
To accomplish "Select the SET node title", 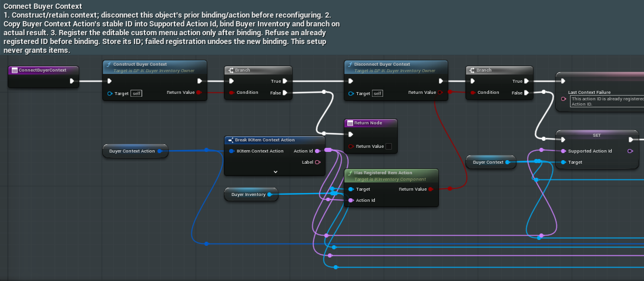I will tap(597, 134).
